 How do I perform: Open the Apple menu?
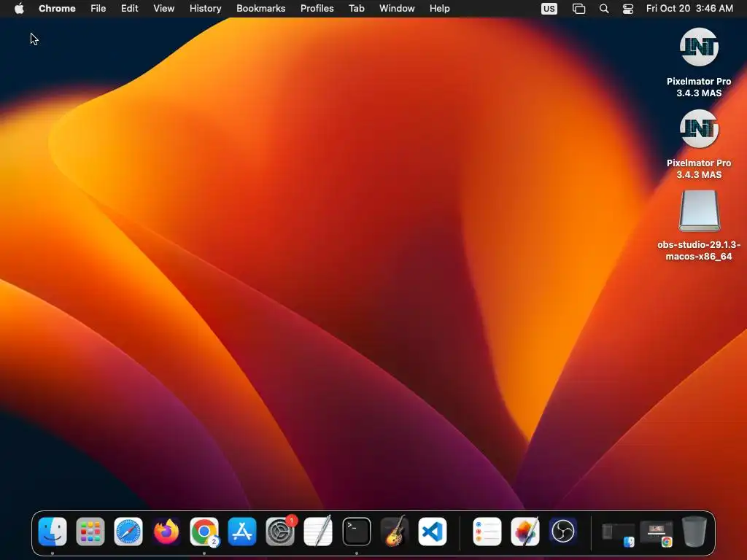[x=19, y=8]
